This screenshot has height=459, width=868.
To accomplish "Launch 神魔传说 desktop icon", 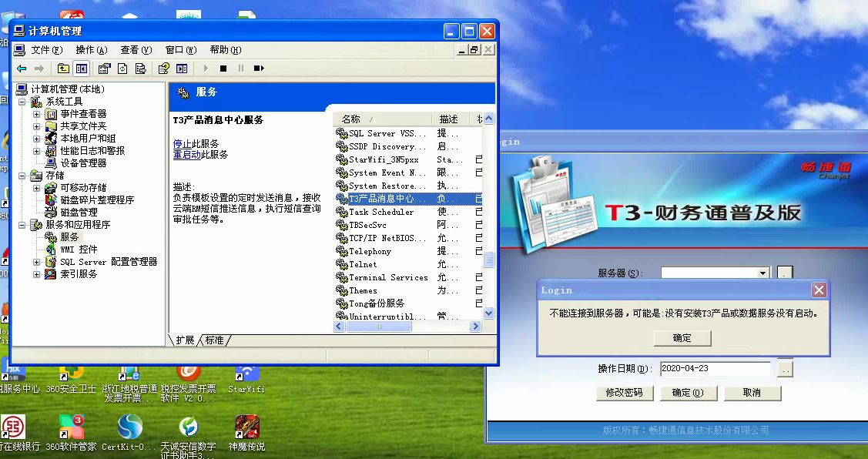I will (247, 432).
